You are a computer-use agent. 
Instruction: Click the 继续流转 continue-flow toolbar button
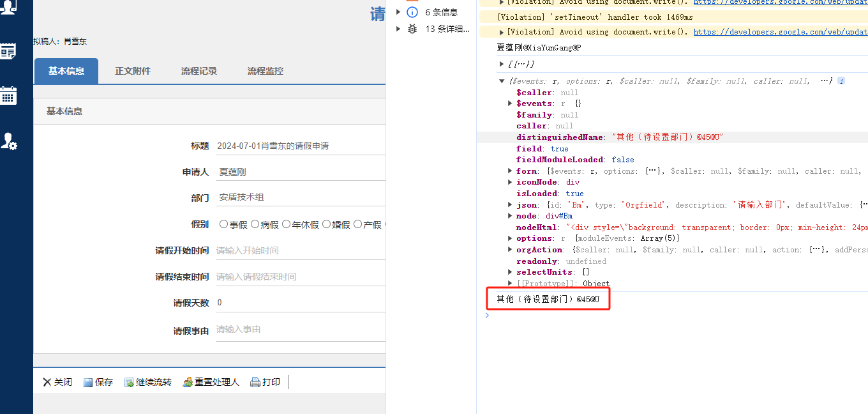coord(148,382)
